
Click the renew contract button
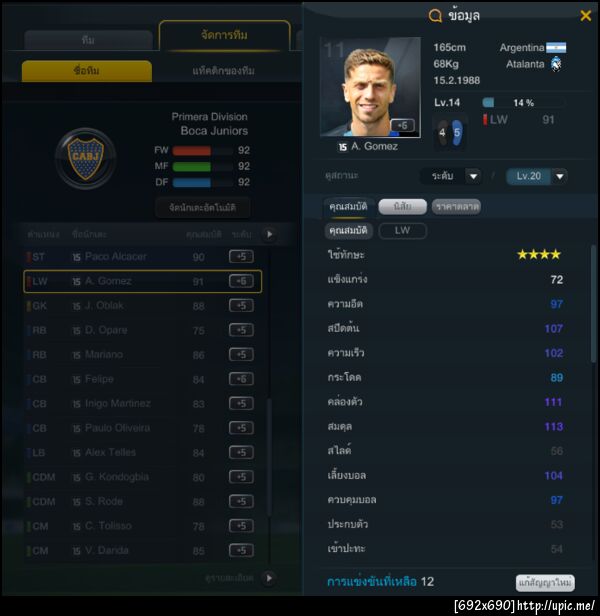tap(545, 583)
